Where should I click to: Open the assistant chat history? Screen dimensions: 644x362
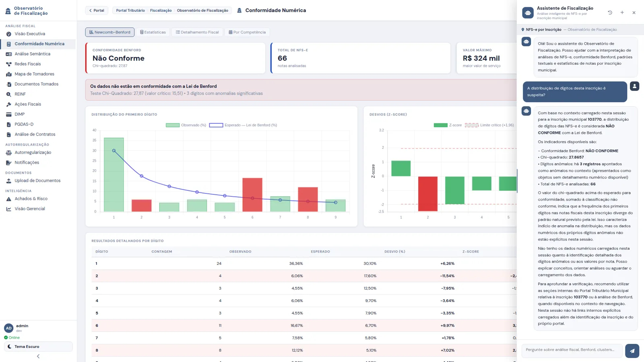point(610,12)
